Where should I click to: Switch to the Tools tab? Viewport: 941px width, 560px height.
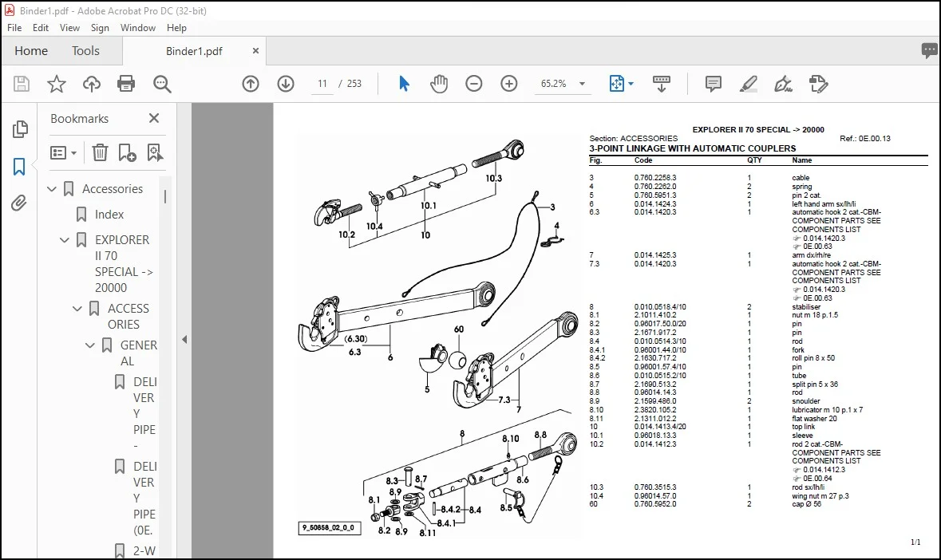pyautogui.click(x=86, y=51)
